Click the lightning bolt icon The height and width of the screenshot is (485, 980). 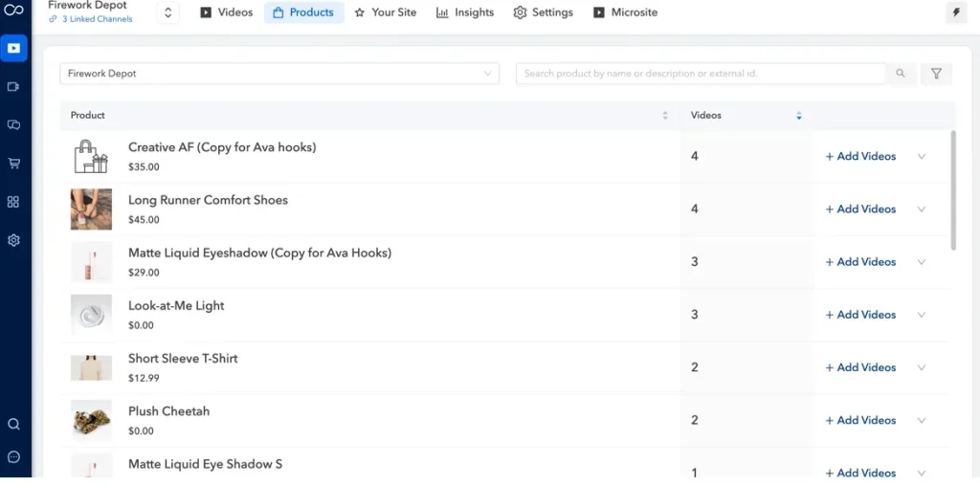pyautogui.click(x=956, y=11)
